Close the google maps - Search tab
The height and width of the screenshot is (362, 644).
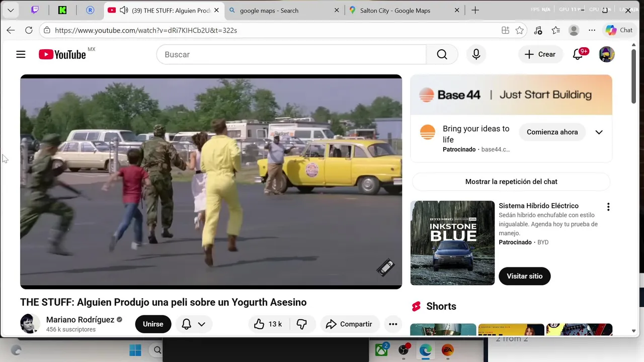pos(337,10)
